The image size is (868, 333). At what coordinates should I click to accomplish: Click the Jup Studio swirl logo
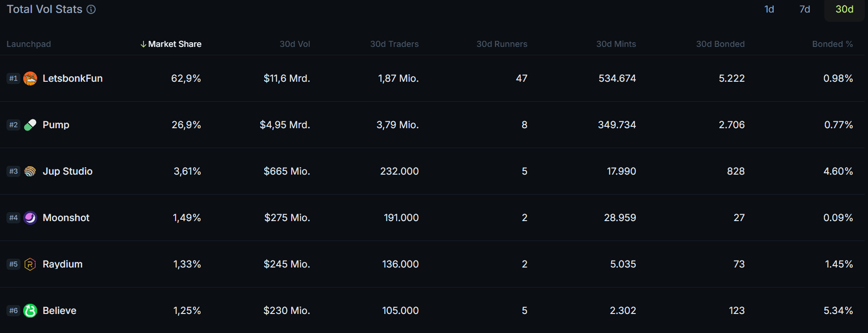tap(30, 171)
